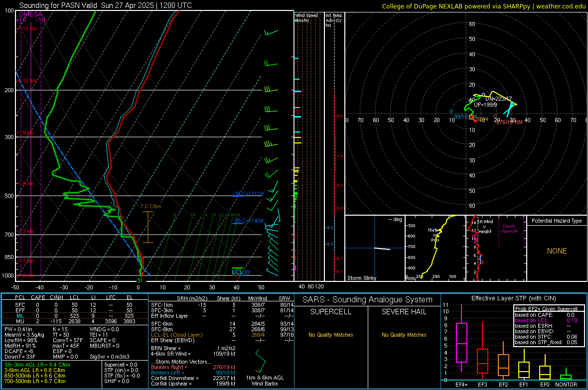Click the Wind Speed (knots) header

pyautogui.click(x=306, y=17)
